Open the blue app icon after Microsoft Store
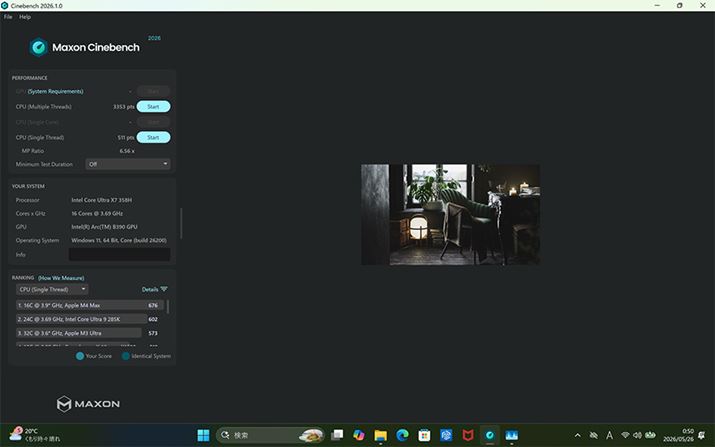715x447 pixels. [446, 435]
